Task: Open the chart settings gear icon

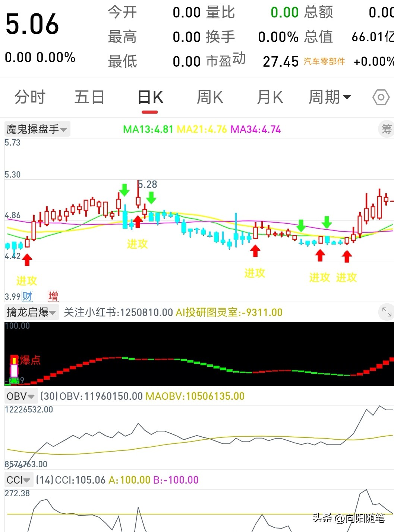Action: coord(380,97)
